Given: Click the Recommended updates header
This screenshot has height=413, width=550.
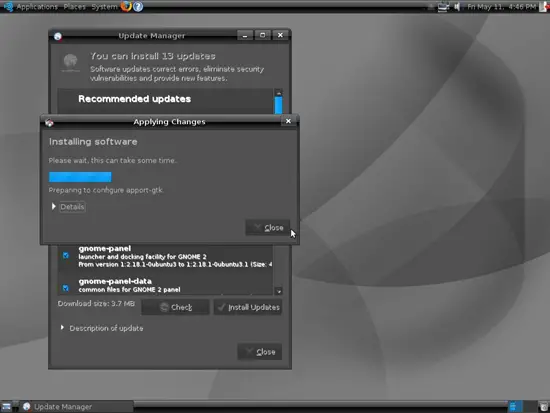Looking at the screenshot, I should (x=134, y=99).
